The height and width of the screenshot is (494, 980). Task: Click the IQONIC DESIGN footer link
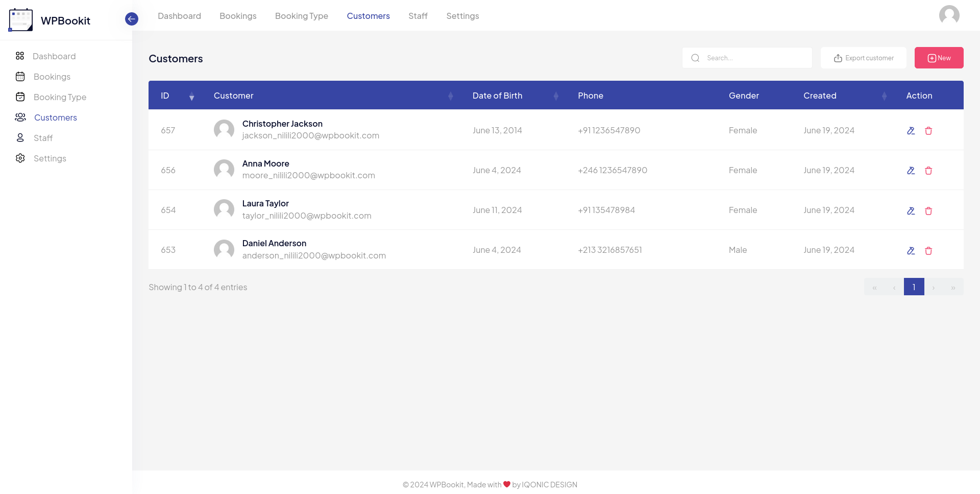click(x=549, y=484)
